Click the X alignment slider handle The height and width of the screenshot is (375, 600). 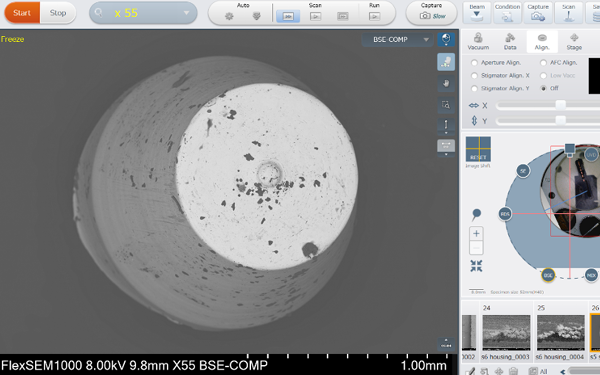[561, 105]
